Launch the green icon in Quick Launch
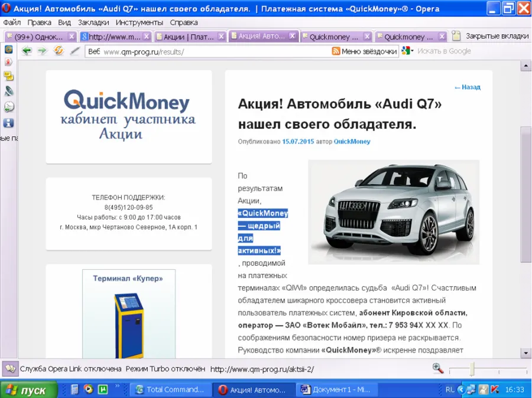532x398 pixels. 102,389
